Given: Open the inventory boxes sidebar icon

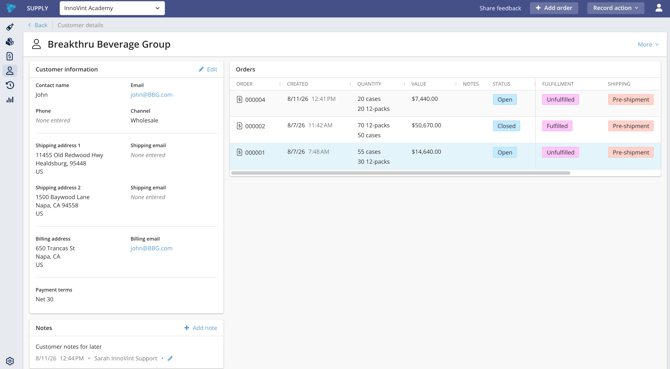Looking at the screenshot, I should 10,42.
